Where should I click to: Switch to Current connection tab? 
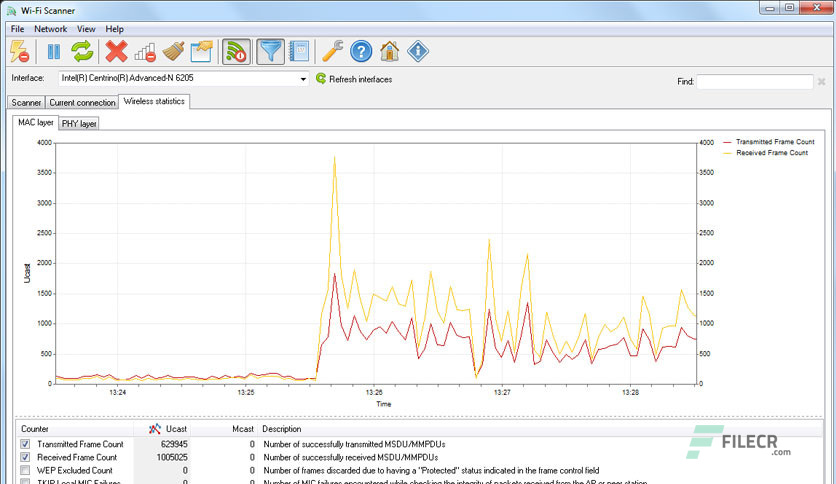[82, 102]
